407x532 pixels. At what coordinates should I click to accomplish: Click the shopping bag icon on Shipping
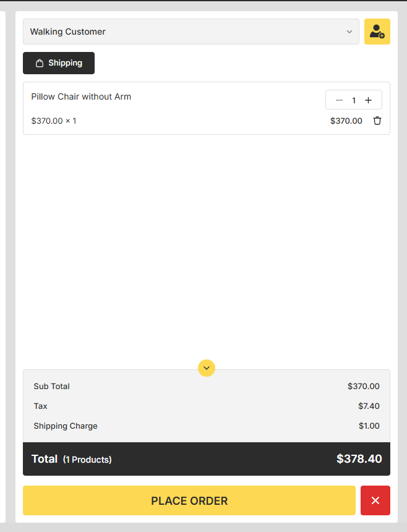click(x=40, y=63)
